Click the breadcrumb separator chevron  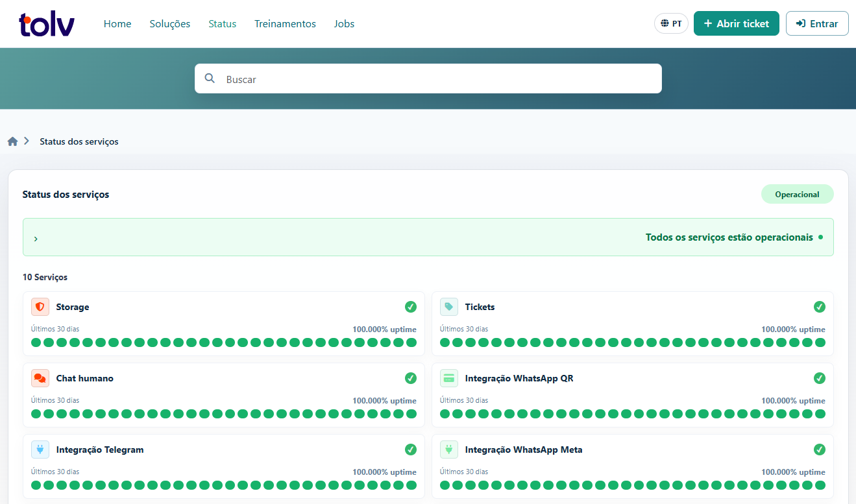coord(27,141)
